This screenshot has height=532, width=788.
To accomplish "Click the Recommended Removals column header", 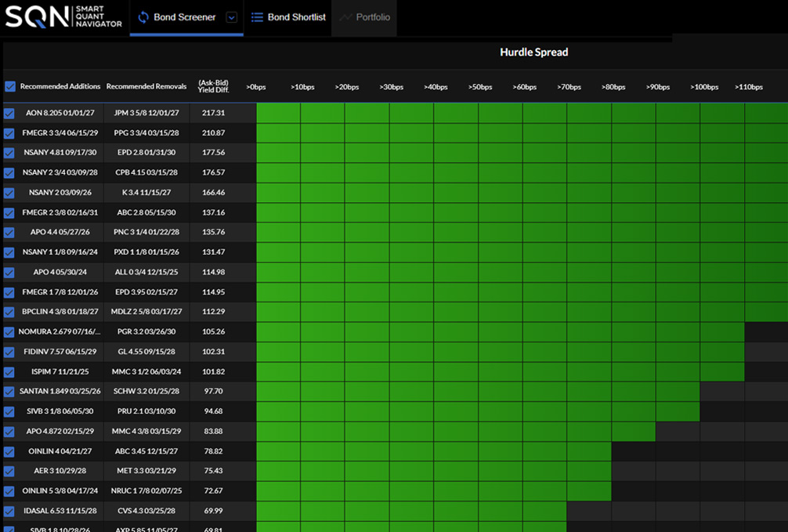I will tap(146, 87).
